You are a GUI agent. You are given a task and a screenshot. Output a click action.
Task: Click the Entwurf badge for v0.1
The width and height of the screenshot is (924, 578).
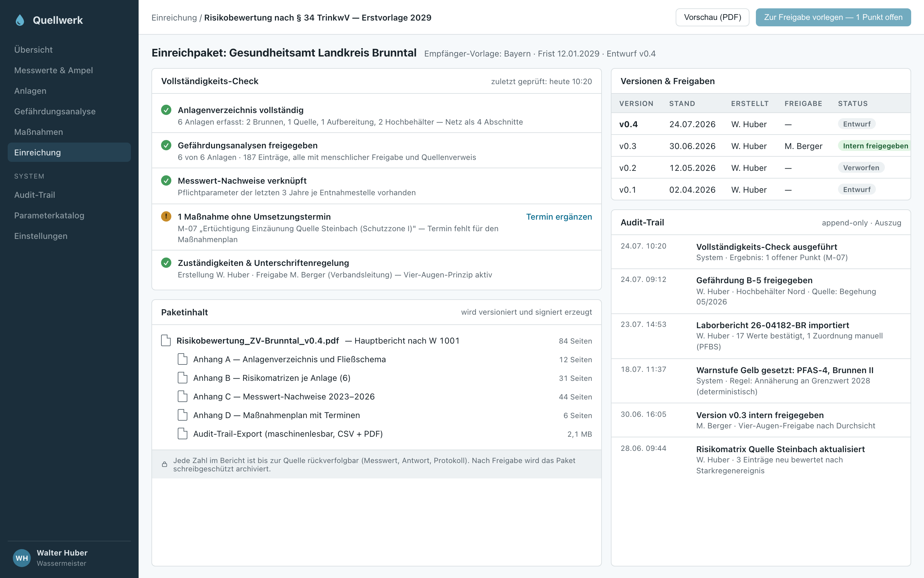tap(857, 189)
